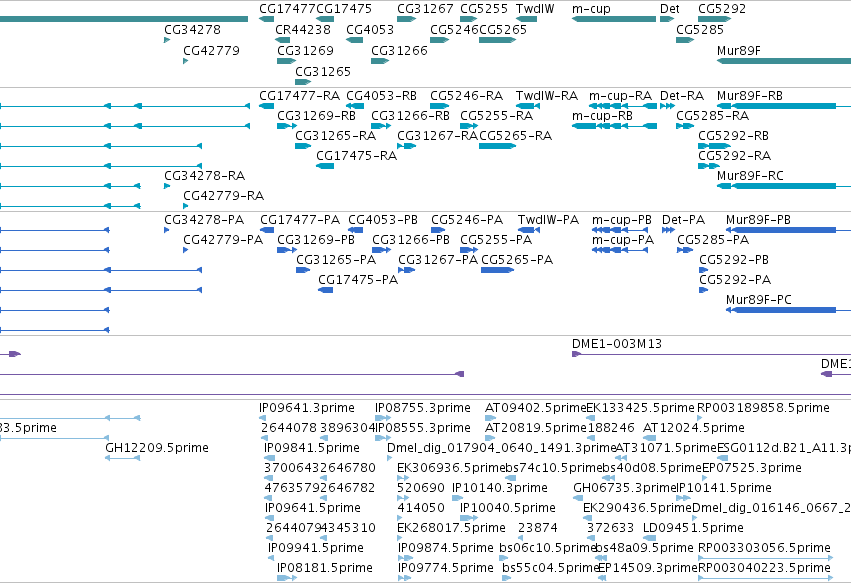Viewport: 851px width, 583px height.
Task: Click transcript CG17475-RA
Action: 325,166
